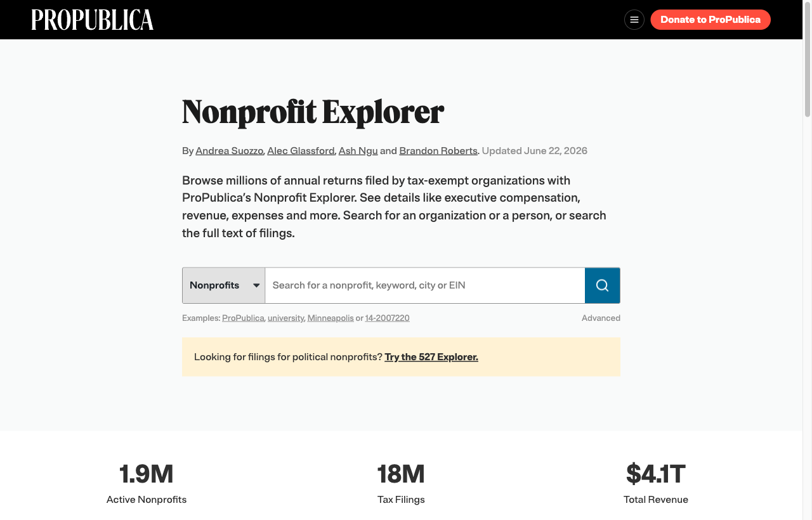Expand the Nonprofits search type dropdown

pos(224,285)
